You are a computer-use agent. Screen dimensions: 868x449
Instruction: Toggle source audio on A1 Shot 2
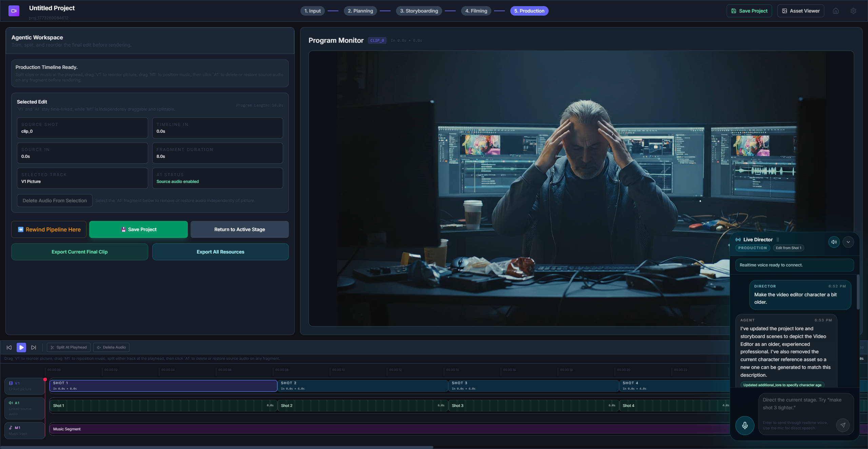point(362,406)
